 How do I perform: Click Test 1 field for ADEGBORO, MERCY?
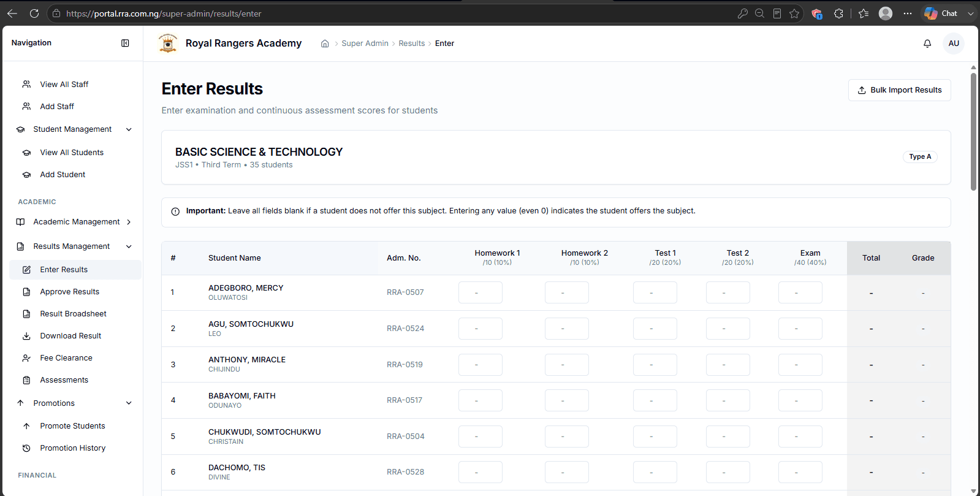[655, 292]
